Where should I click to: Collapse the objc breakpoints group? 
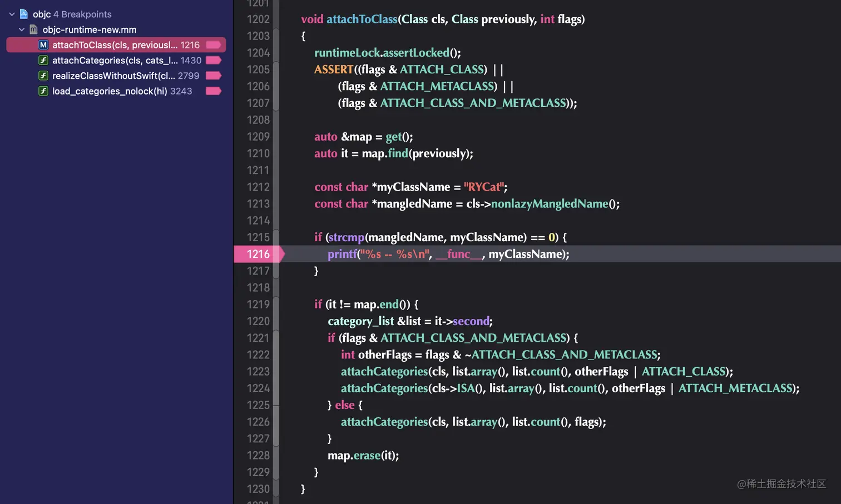tap(12, 14)
